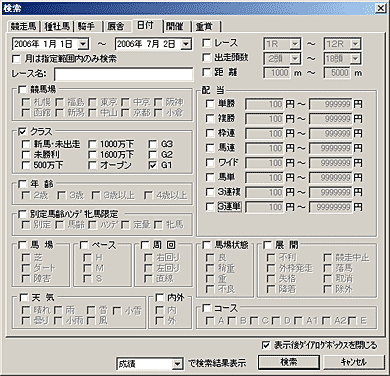Enable the 内外 group checkbox
Image resolution: width=390 pixels, height=376 pixels.
coord(160,297)
